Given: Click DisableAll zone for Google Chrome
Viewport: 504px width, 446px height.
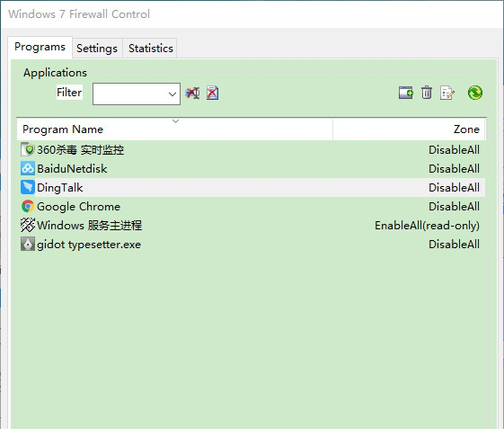Looking at the screenshot, I should [x=454, y=207].
